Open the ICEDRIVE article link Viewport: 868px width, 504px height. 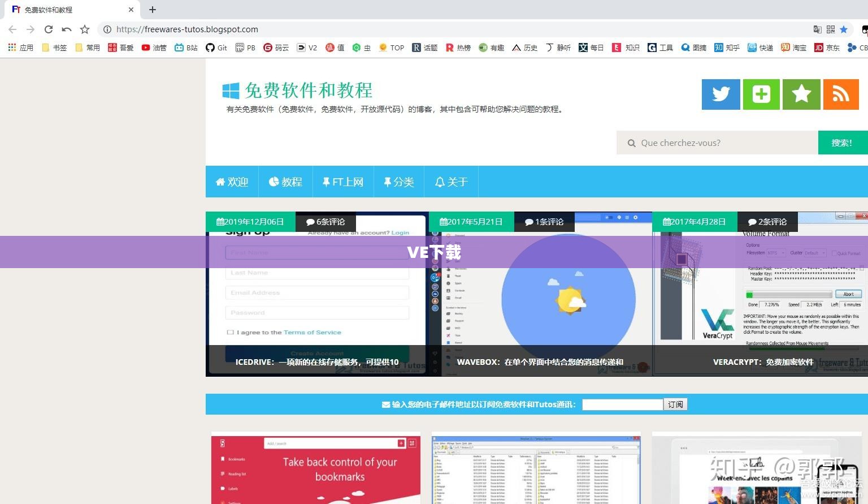[317, 362]
